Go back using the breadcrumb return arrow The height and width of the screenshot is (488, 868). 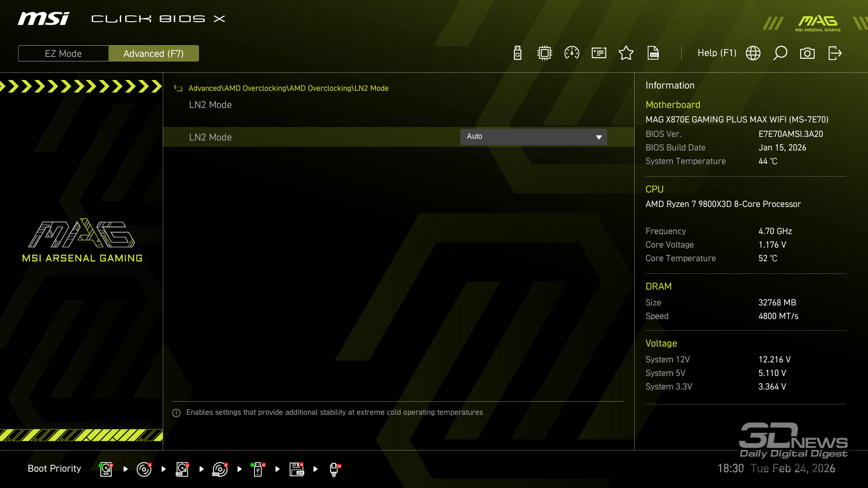click(178, 89)
